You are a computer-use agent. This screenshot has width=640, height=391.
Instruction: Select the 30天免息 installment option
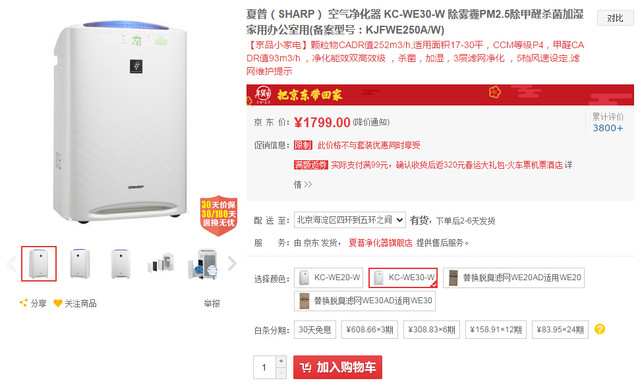point(315,329)
